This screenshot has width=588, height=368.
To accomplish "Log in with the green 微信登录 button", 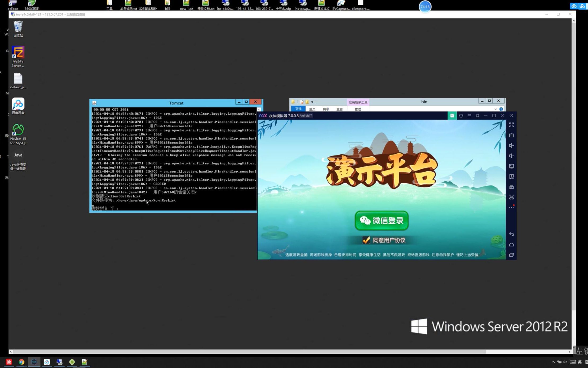I will pyautogui.click(x=382, y=220).
